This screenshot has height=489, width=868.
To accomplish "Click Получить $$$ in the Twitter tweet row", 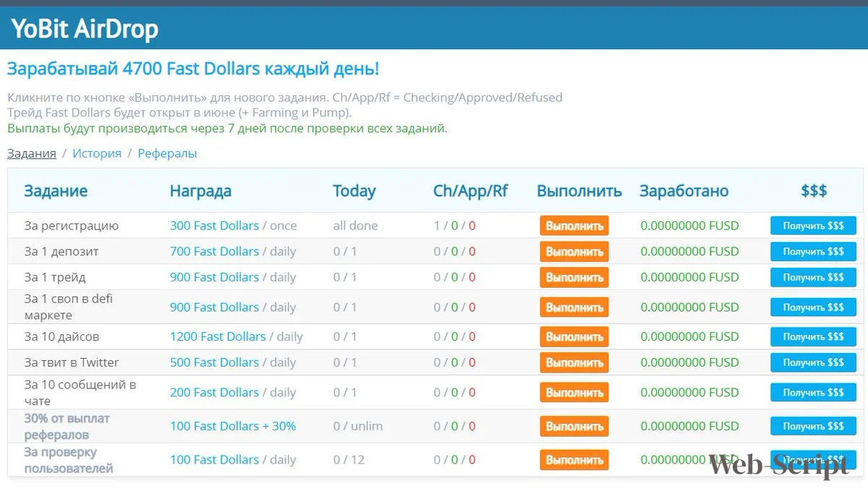I will coord(813,362).
